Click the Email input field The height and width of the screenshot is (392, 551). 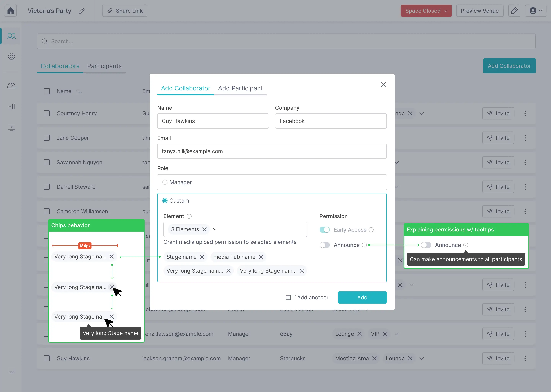pos(272,151)
